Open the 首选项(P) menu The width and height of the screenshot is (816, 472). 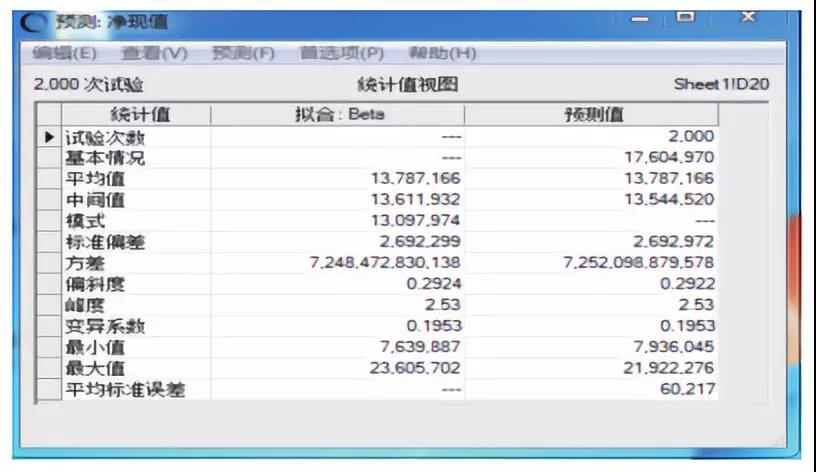(341, 53)
